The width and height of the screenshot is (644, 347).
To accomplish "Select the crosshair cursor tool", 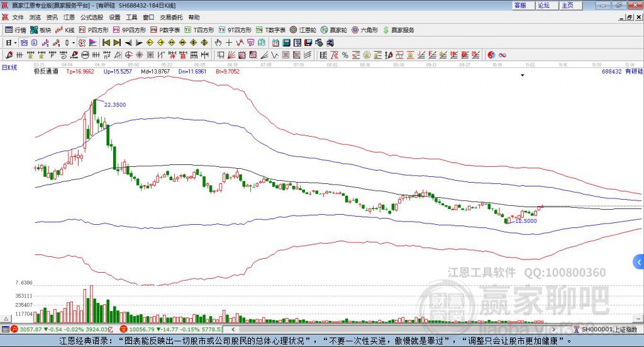I will pos(229,43).
